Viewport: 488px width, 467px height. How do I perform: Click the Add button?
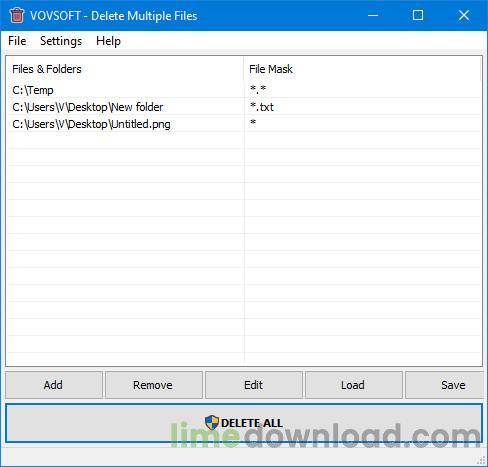click(54, 385)
